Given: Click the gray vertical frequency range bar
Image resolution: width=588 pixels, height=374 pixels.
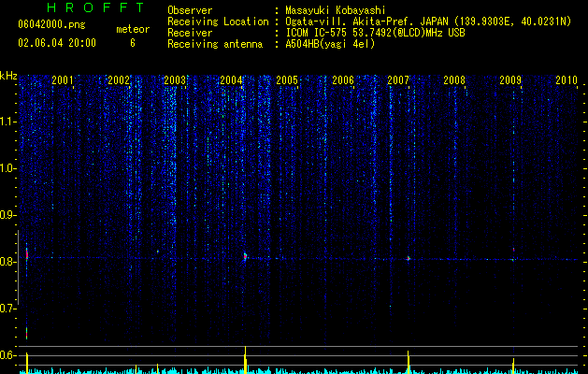Looking at the screenshot, I should coord(18,267).
